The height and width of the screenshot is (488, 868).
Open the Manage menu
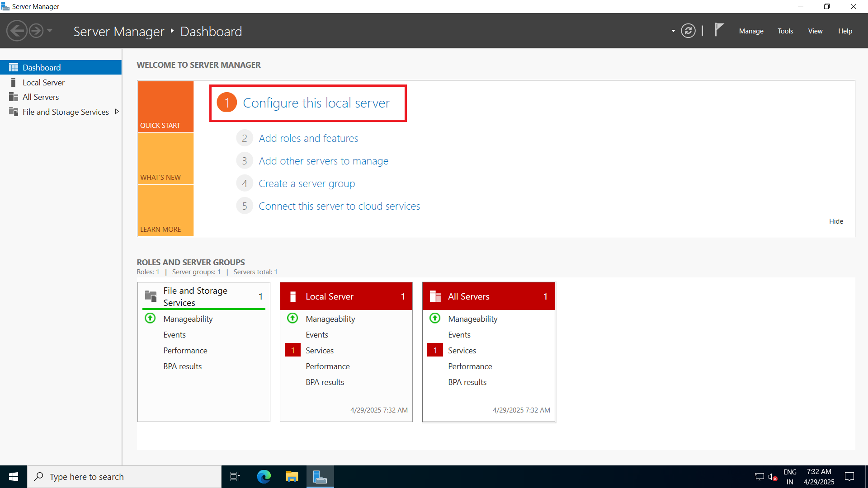[751, 31]
